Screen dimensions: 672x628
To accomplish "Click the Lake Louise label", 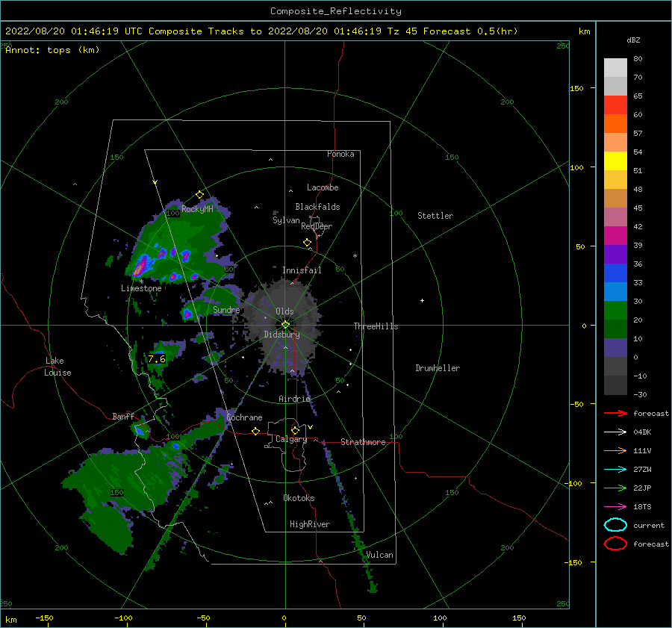I will point(57,367).
